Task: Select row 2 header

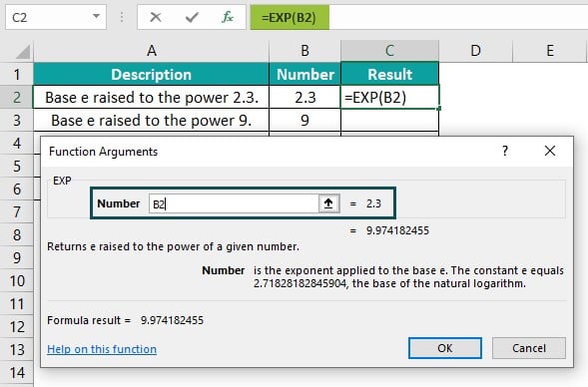Action: tap(17, 97)
